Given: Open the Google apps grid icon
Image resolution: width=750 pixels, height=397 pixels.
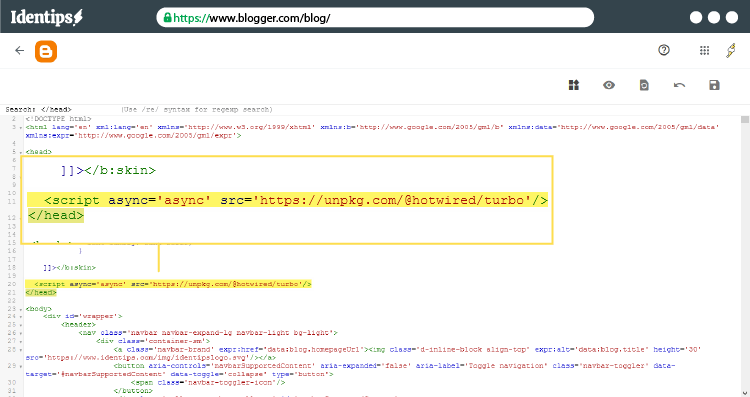Looking at the screenshot, I should (x=705, y=50).
